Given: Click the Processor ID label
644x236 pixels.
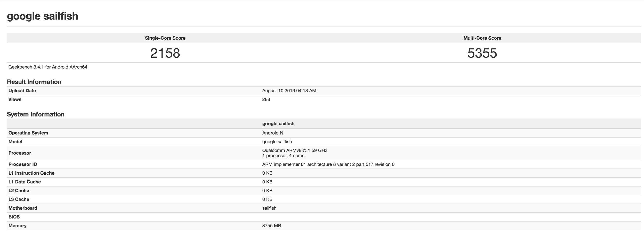Looking at the screenshot, I should 23,164.
